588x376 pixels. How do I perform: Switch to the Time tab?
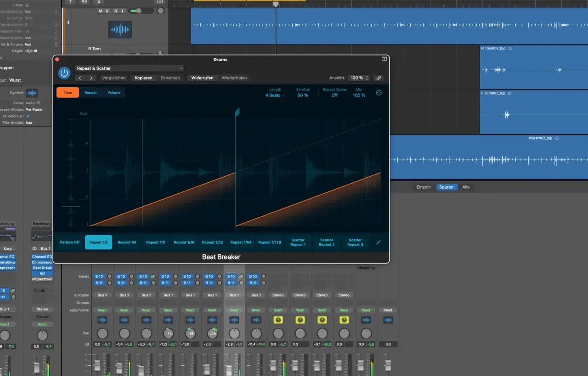tap(68, 92)
